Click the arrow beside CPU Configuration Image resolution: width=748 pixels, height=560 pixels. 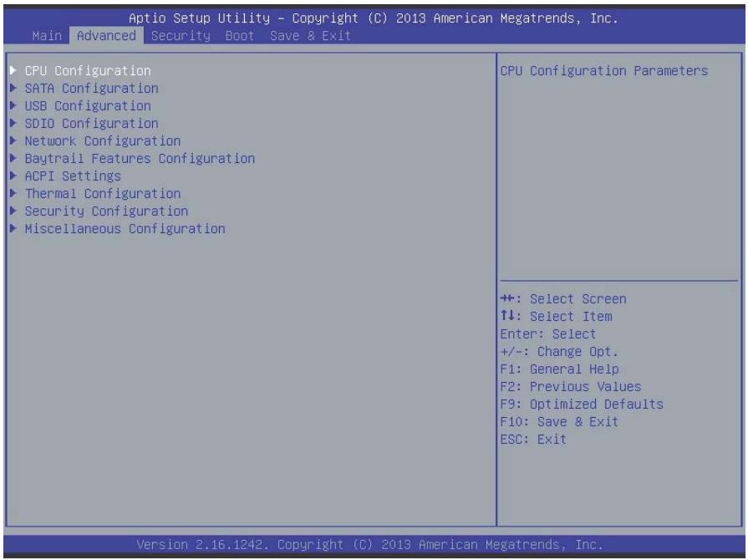(x=13, y=70)
